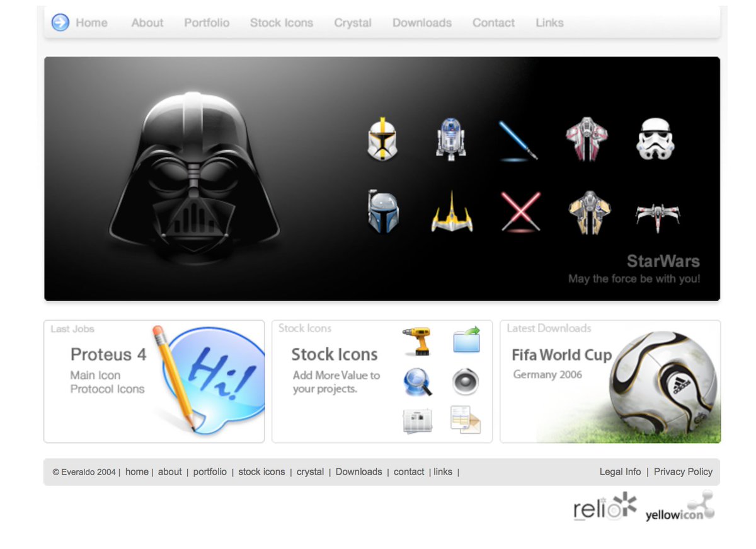Viewport: 756px width, 549px height.
Task: Select the document with envelope icon
Action: click(x=466, y=420)
